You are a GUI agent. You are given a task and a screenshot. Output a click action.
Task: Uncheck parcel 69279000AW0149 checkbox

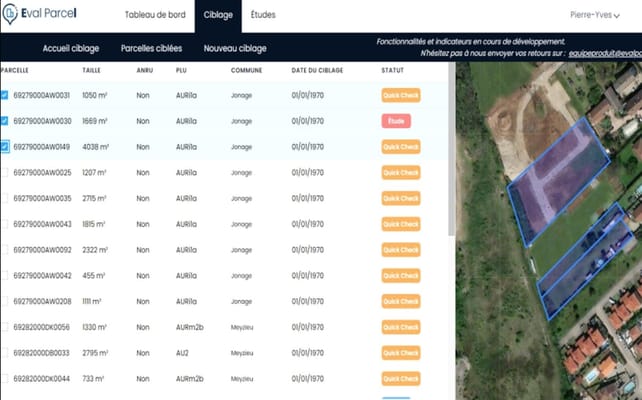pos(5,146)
